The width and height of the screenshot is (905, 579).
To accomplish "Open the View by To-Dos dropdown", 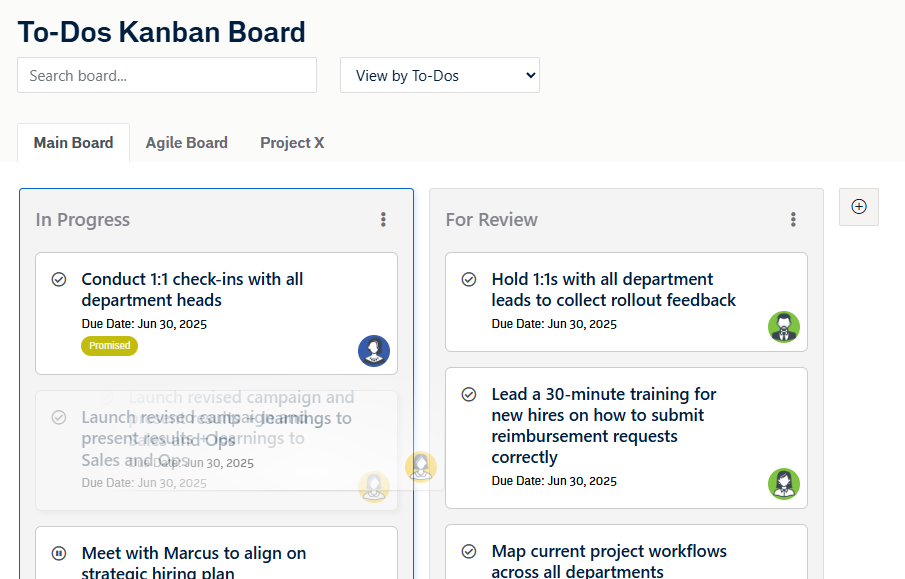I will pyautogui.click(x=439, y=75).
